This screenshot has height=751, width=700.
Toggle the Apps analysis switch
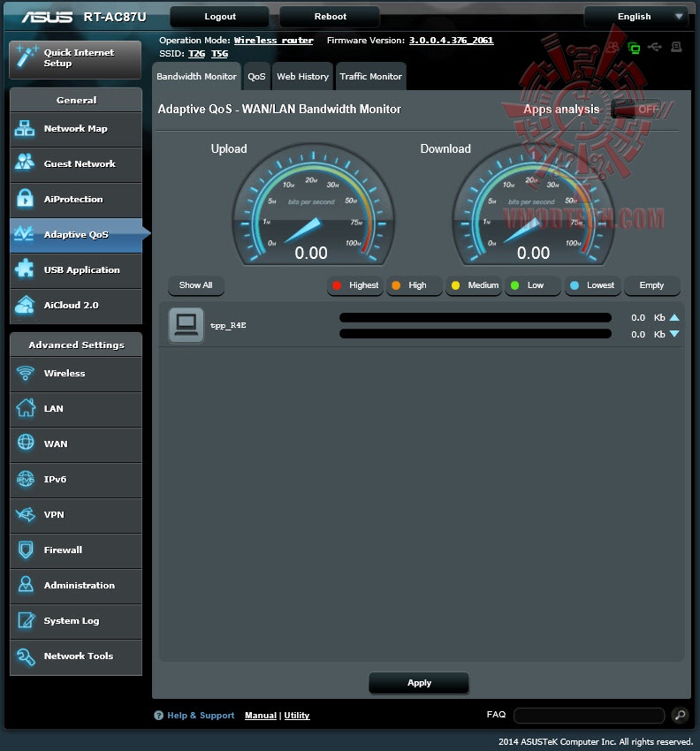[x=636, y=110]
